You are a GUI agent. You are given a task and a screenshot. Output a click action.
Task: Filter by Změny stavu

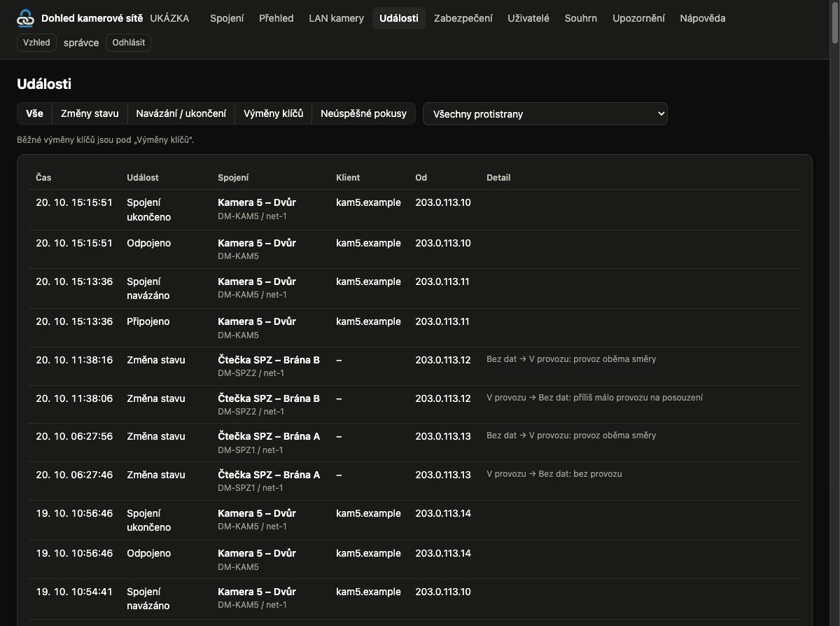click(90, 113)
